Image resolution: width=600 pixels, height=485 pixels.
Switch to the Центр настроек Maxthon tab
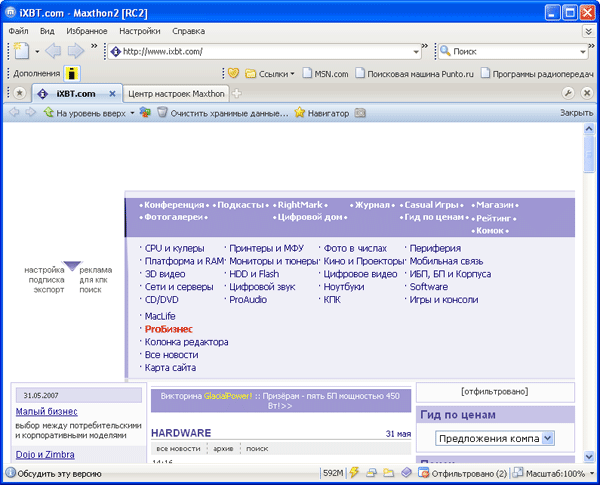(x=176, y=94)
